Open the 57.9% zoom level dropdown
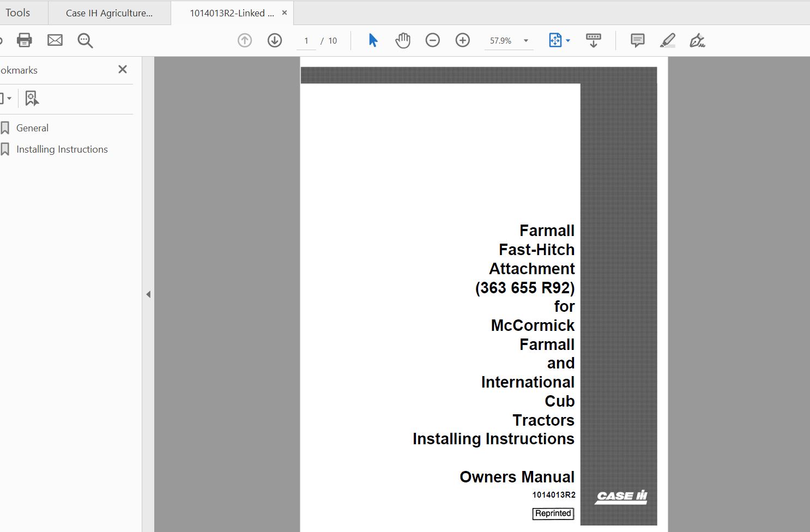This screenshot has height=532, width=810. click(x=526, y=41)
